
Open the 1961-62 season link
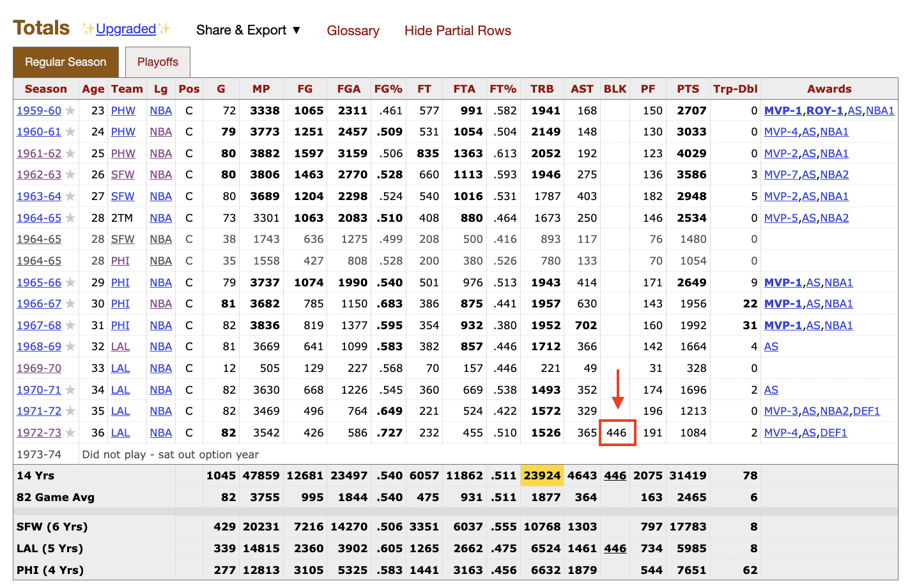click(x=39, y=153)
